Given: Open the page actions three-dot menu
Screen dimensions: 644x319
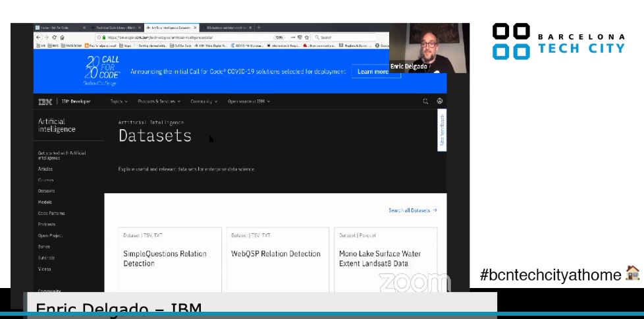Looking at the screenshot, I should pyautogui.click(x=293, y=37).
